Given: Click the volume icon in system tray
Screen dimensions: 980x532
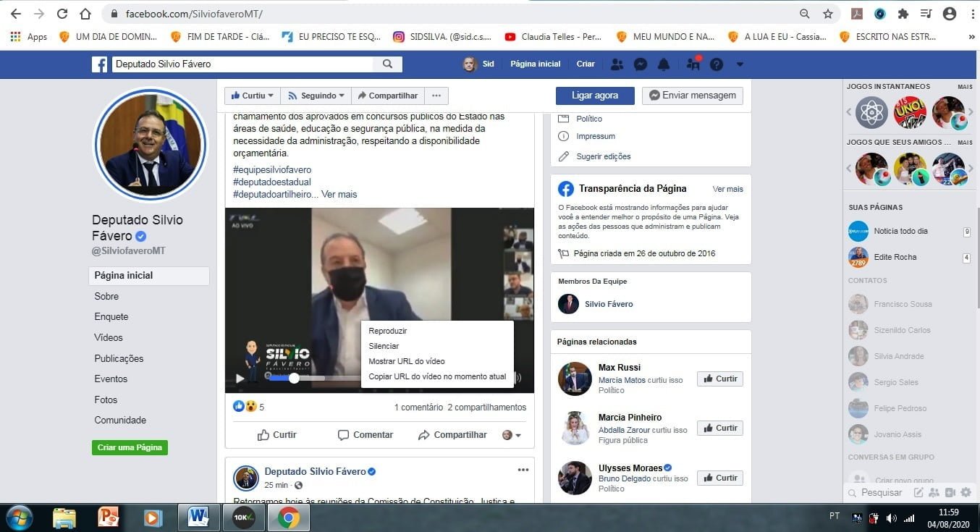Looking at the screenshot, I should coord(891,518).
